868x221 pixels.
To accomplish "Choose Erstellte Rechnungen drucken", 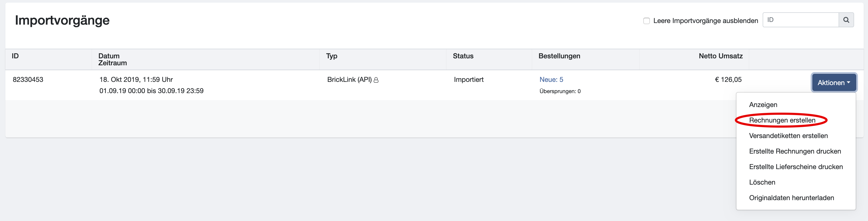I will (x=794, y=151).
